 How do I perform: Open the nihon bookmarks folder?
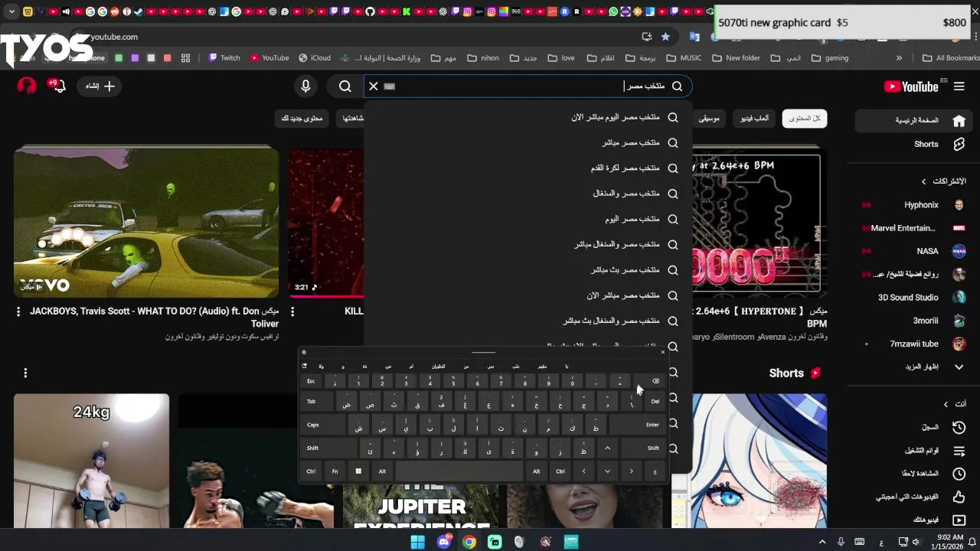click(x=482, y=58)
